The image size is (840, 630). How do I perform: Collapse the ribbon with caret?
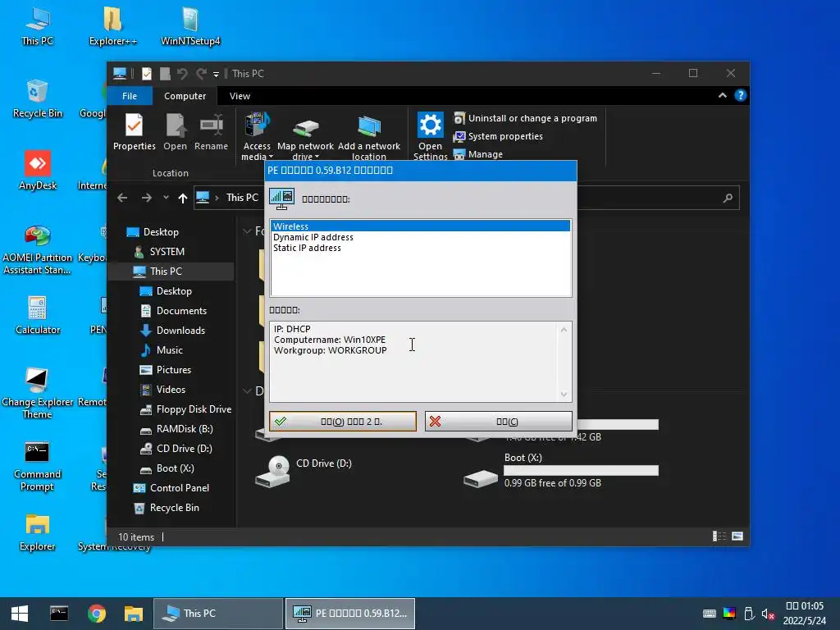[x=722, y=95]
